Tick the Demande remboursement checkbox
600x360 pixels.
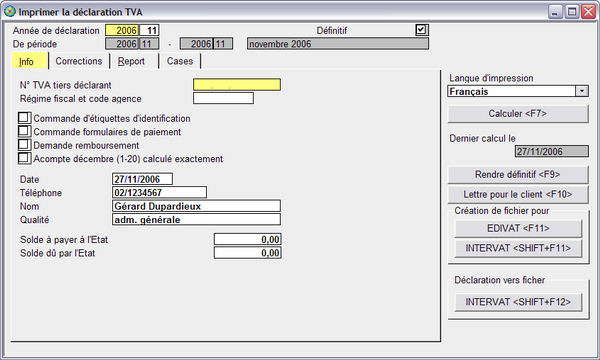click(x=24, y=145)
